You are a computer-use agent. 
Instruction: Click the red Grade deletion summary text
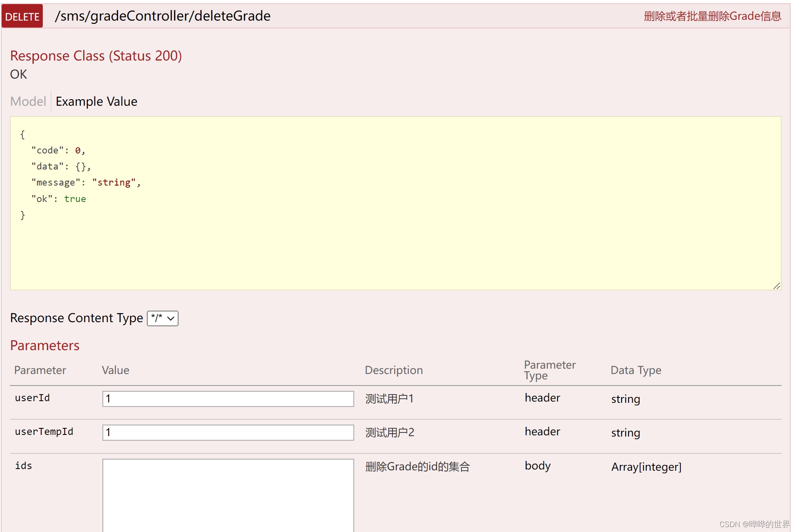[712, 16]
